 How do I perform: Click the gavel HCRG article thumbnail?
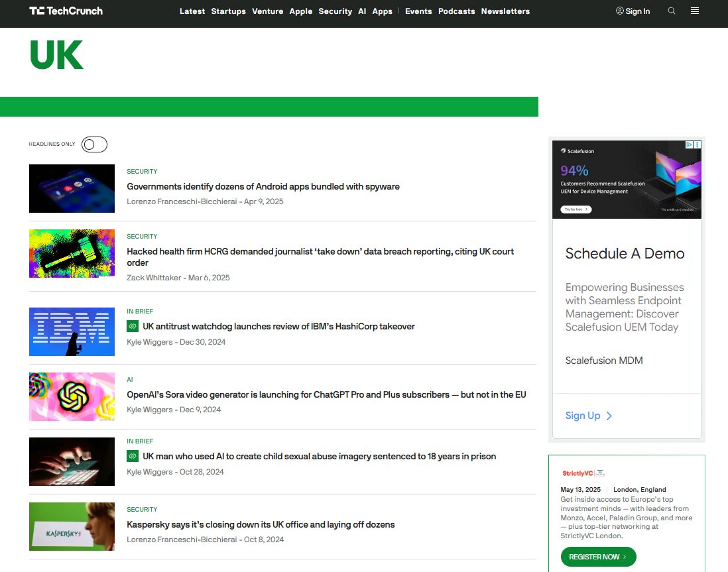[72, 253]
